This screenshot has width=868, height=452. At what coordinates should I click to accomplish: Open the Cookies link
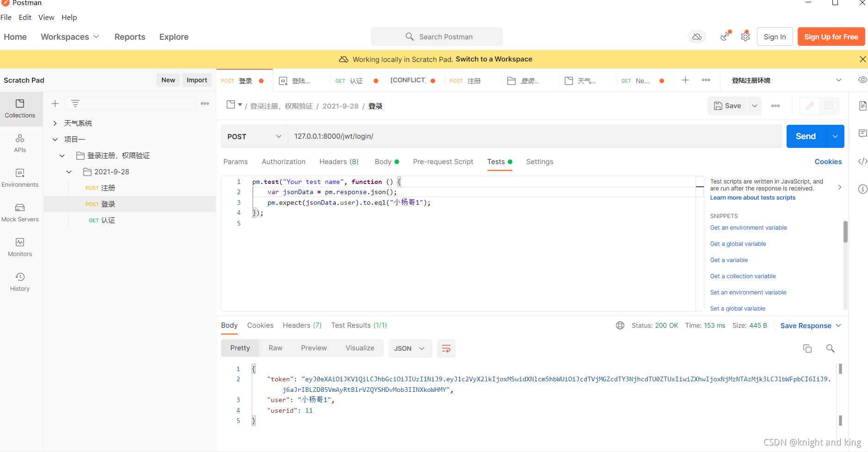[x=828, y=161]
